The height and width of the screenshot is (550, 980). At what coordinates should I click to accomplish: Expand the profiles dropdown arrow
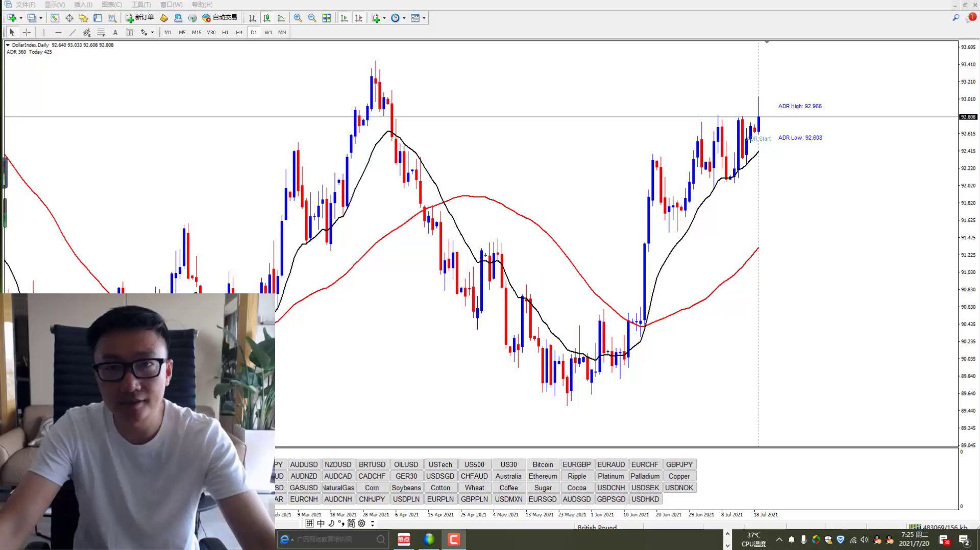point(41,18)
